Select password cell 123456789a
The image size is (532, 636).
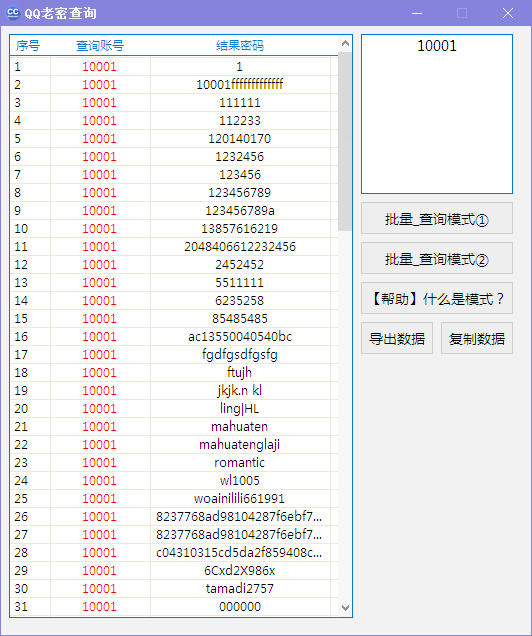(240, 211)
